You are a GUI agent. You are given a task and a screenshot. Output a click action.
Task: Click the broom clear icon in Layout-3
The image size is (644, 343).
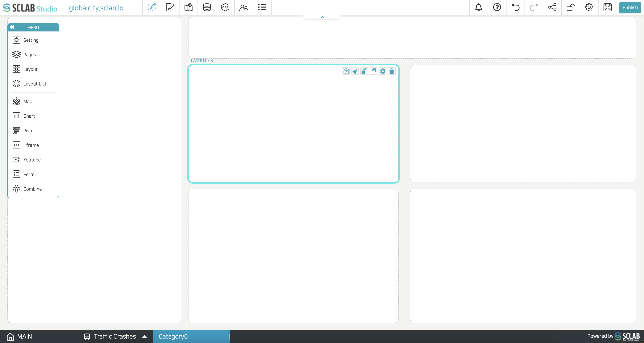coord(355,71)
